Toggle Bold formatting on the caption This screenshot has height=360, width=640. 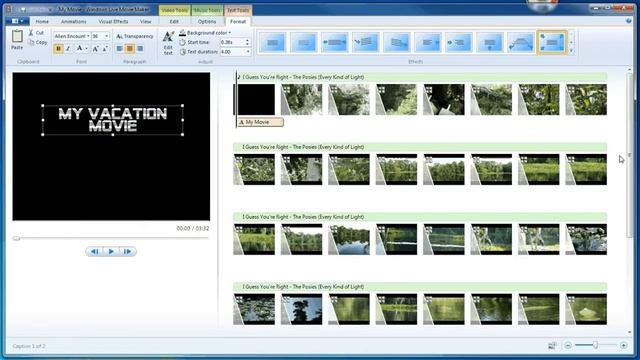click(x=58, y=49)
